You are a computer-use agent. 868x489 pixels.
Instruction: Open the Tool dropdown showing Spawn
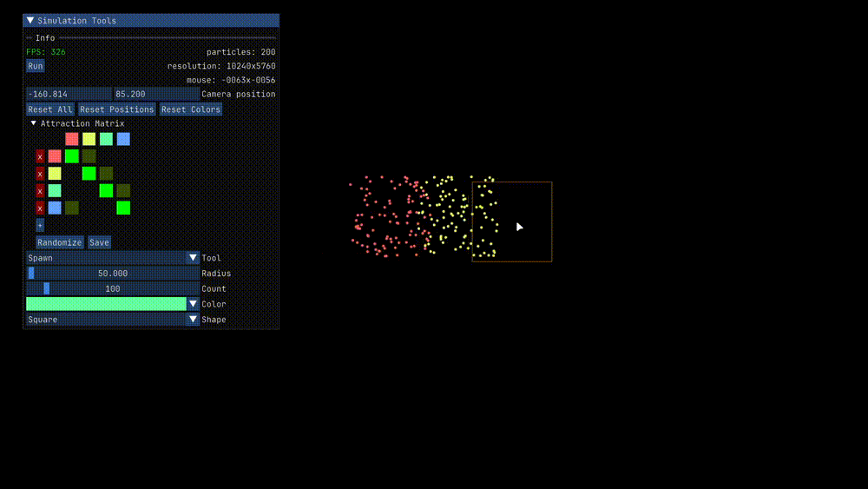click(112, 258)
